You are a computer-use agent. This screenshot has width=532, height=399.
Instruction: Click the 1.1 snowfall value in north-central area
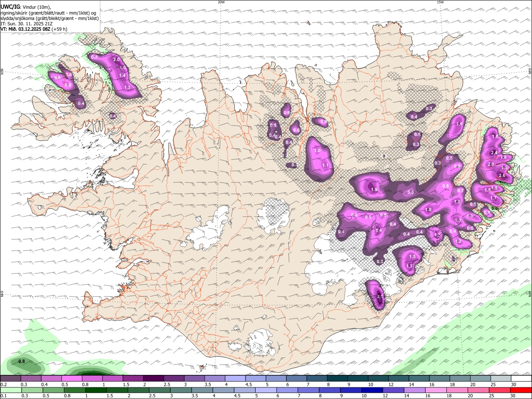(x=325, y=165)
